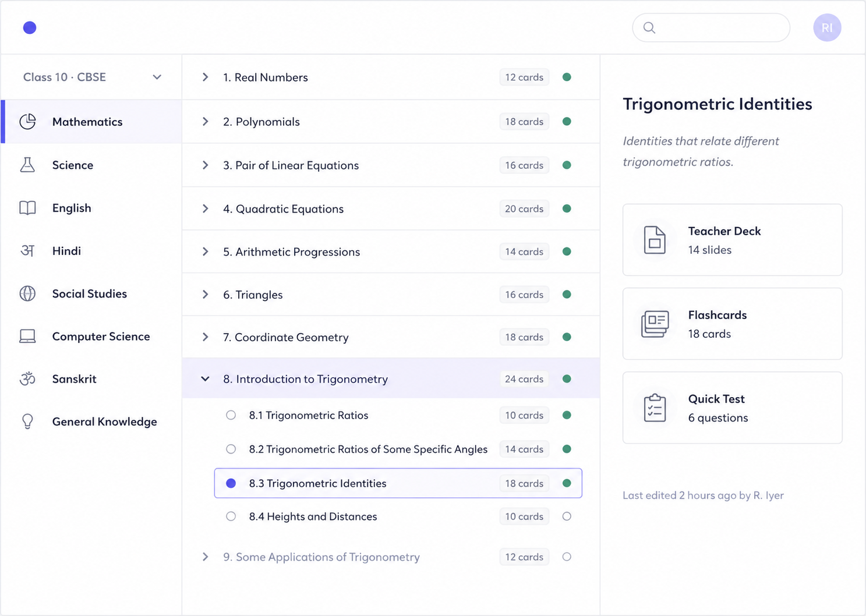Switch to the General Knowledge subject

[91, 422]
